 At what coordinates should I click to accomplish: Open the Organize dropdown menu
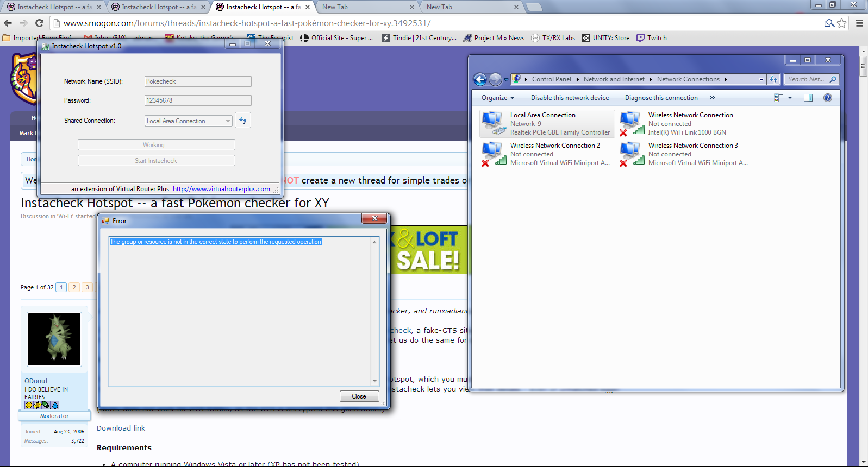click(x=497, y=98)
